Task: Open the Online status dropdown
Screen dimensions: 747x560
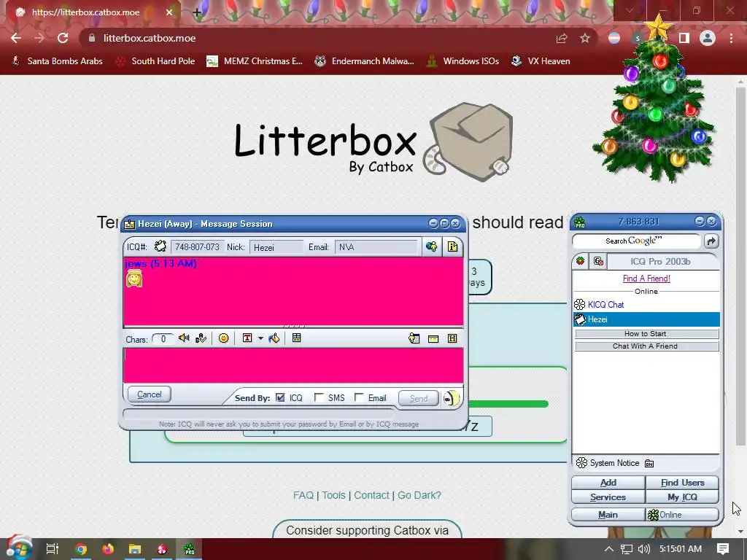Action: [682, 515]
